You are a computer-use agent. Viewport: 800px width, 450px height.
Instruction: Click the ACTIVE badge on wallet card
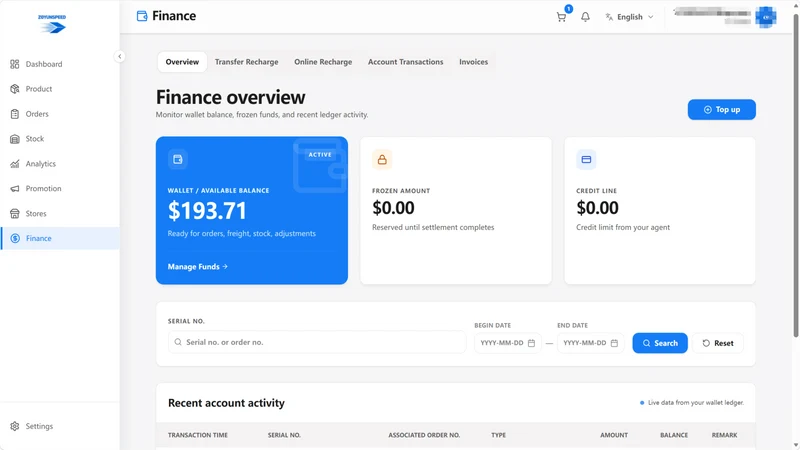click(320, 155)
